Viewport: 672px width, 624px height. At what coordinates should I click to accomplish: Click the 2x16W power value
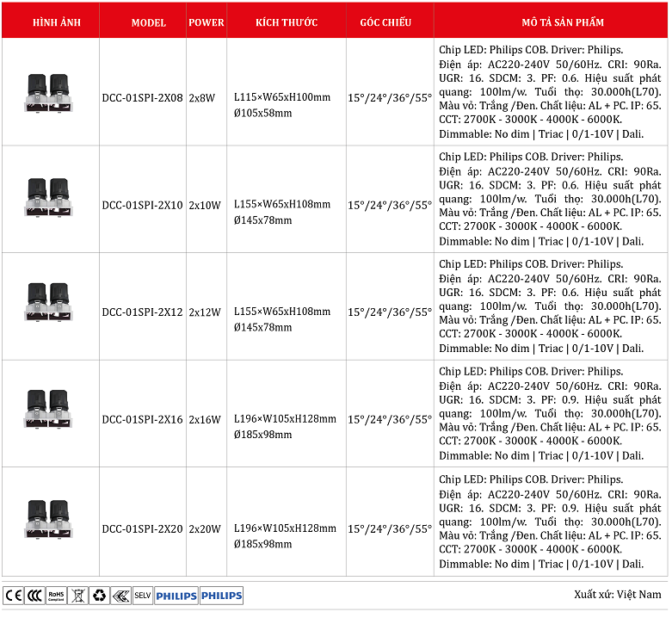[205, 419]
